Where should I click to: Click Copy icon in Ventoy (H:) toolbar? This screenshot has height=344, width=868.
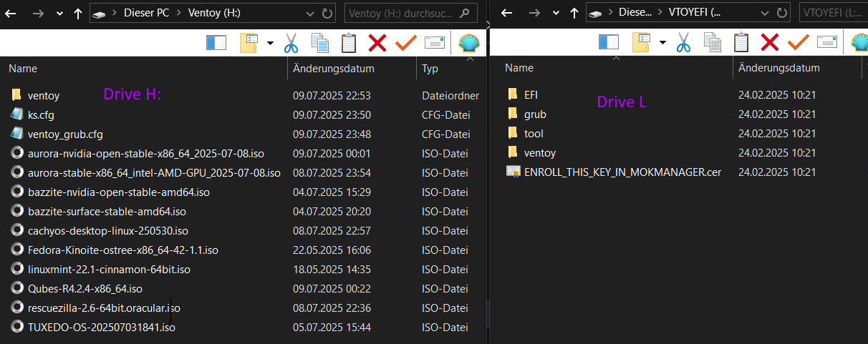319,43
